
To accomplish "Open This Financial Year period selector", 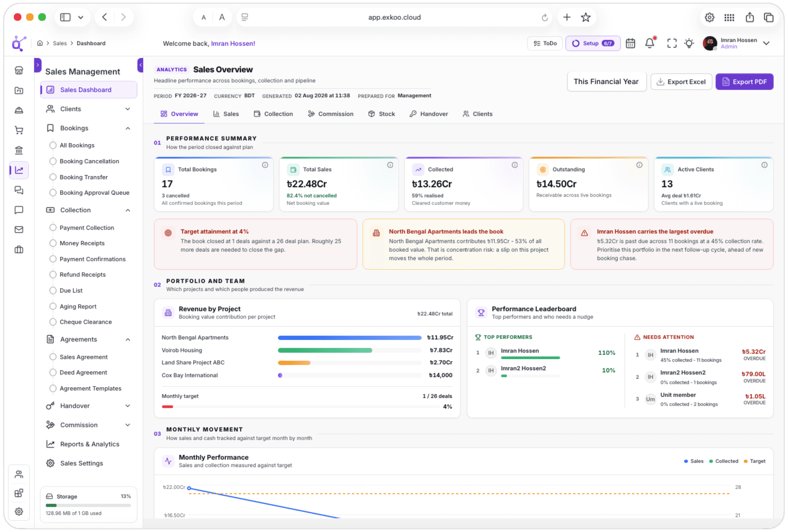I will 606,82.
